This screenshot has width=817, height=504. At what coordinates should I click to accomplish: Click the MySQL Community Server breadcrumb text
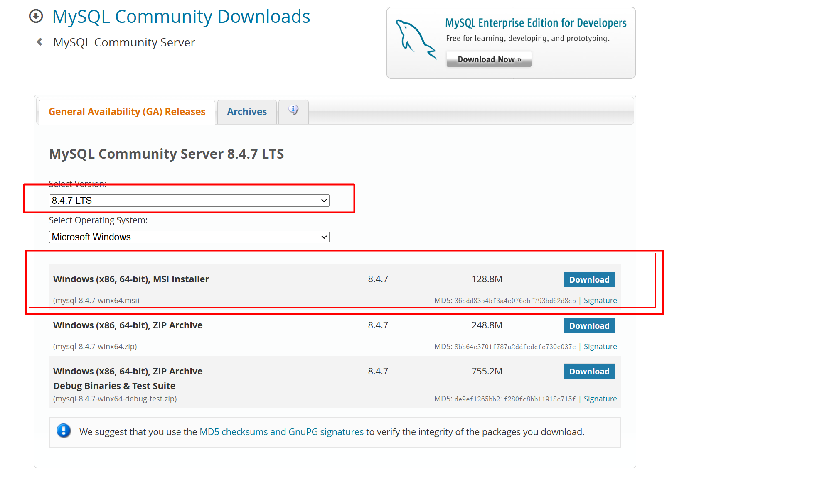pyautogui.click(x=124, y=42)
